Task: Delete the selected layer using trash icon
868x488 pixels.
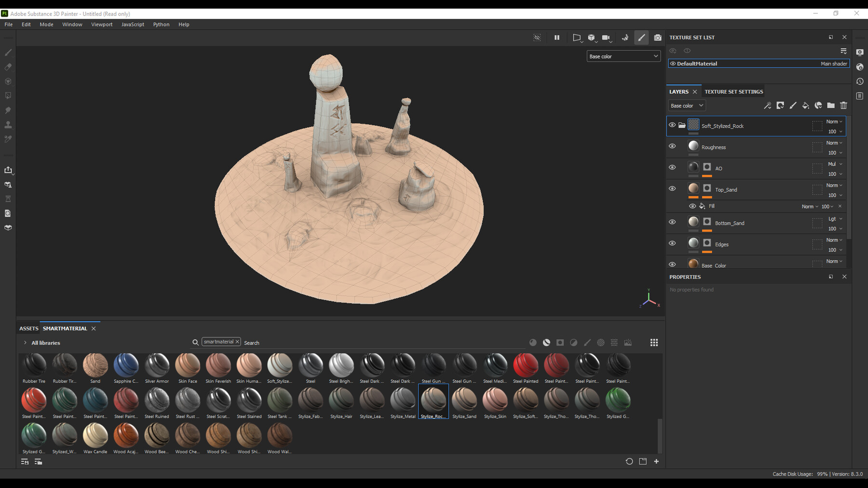Action: [843, 106]
